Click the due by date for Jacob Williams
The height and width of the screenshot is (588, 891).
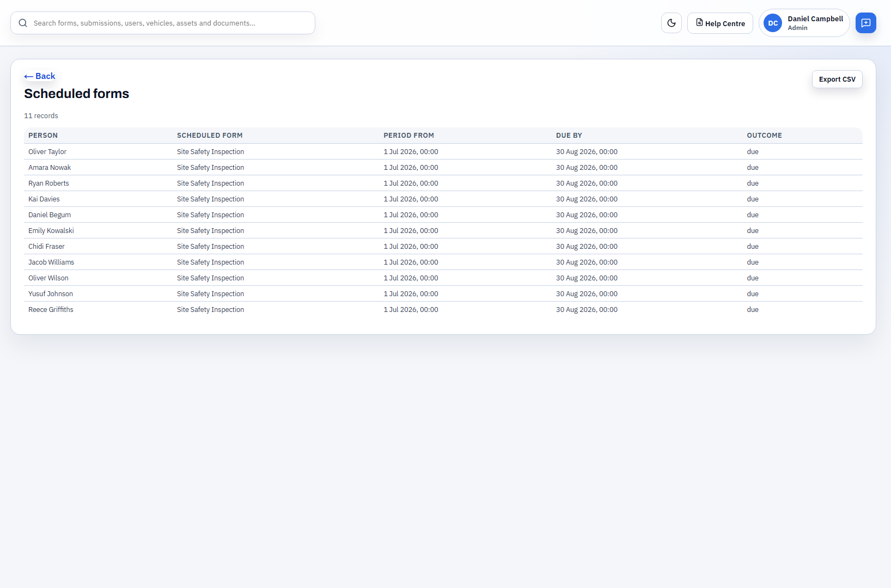tap(587, 262)
